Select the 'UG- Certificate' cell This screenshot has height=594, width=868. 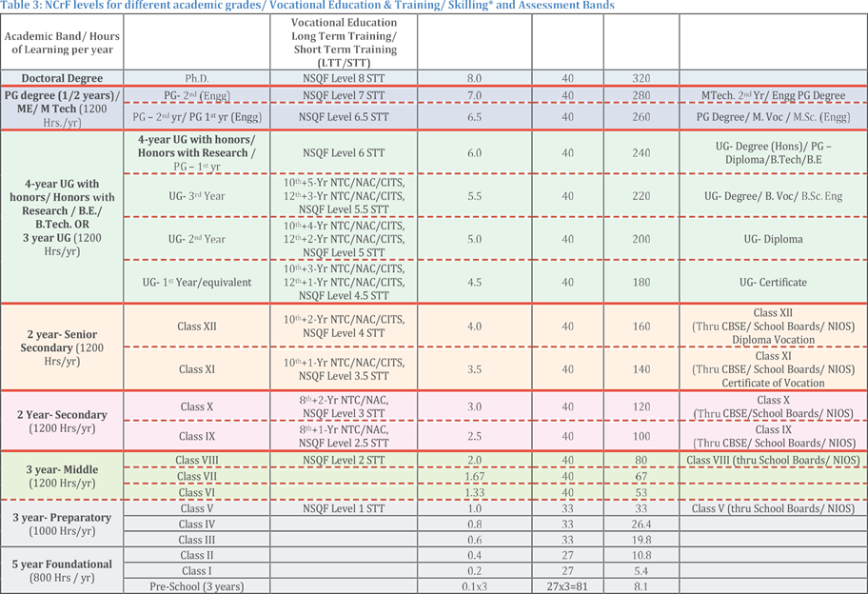[773, 283]
